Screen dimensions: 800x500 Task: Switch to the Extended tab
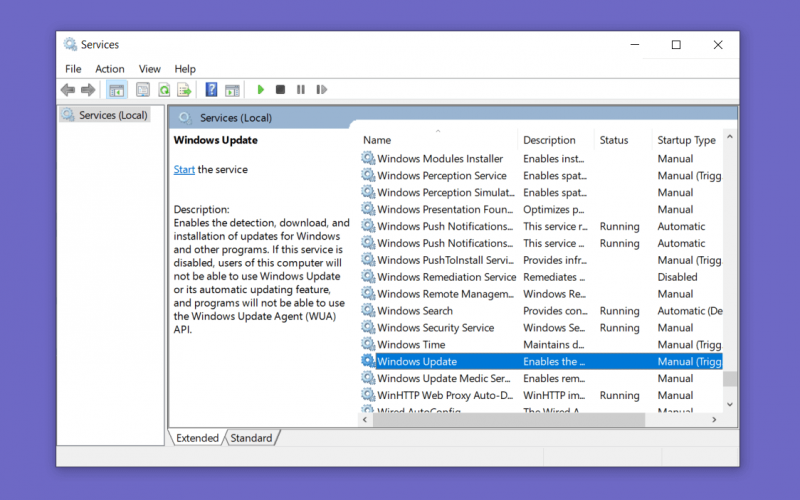[197, 438]
